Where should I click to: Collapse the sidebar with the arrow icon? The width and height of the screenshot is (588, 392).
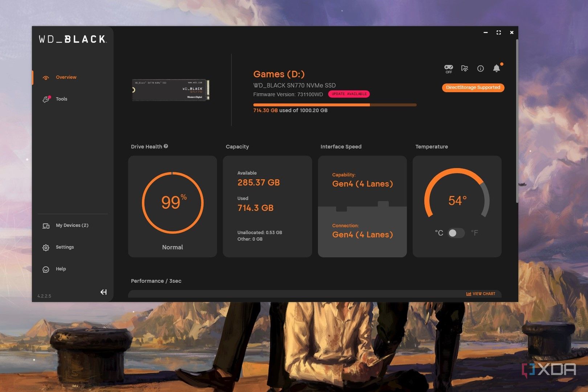(103, 292)
